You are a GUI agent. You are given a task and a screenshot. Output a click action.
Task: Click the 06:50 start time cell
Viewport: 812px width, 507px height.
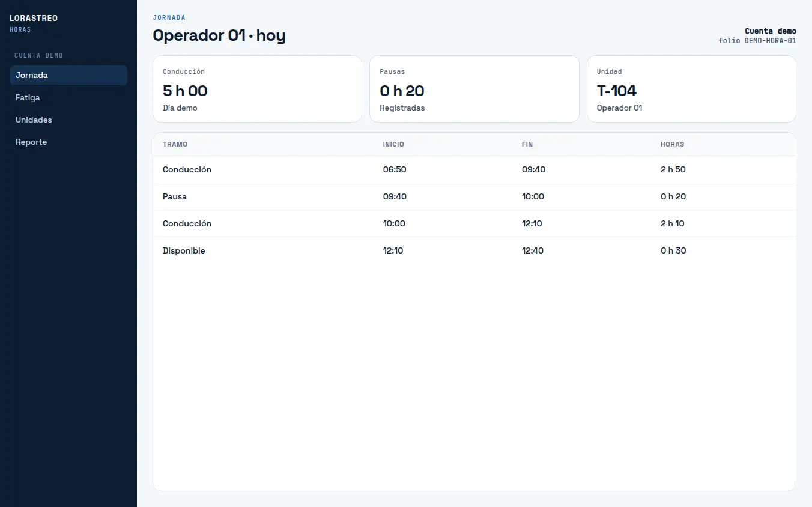(x=395, y=170)
